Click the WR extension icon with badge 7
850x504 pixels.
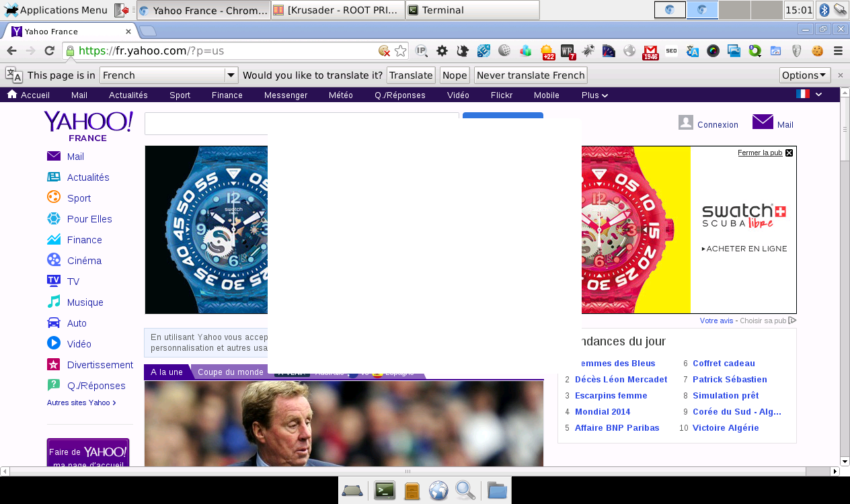click(568, 51)
